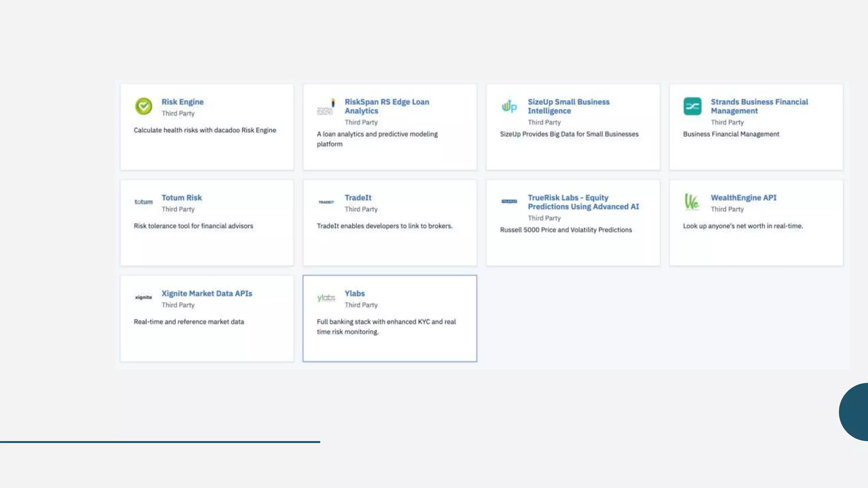The width and height of the screenshot is (868, 488).
Task: Click the ylabs logo icon
Action: 326,298
